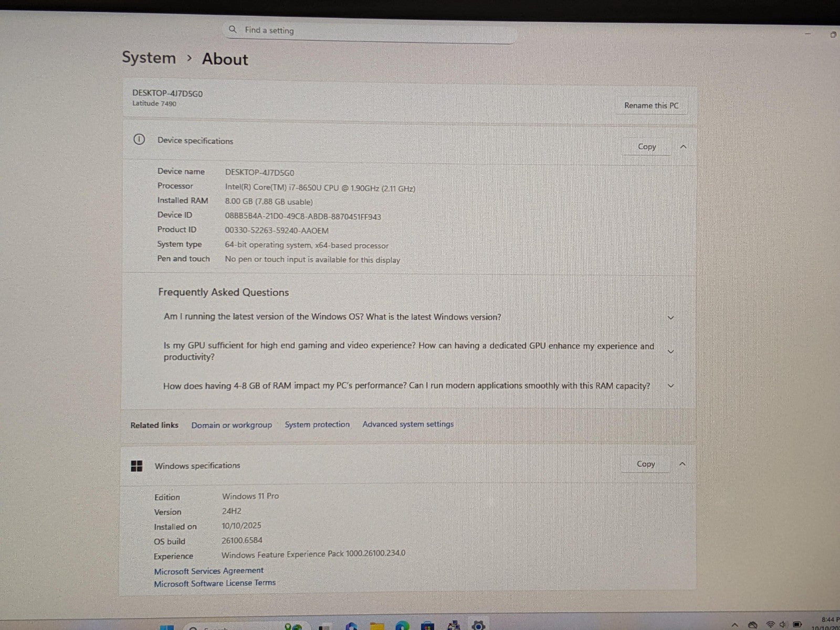Open the Settings gear icon in taskbar

point(478,626)
